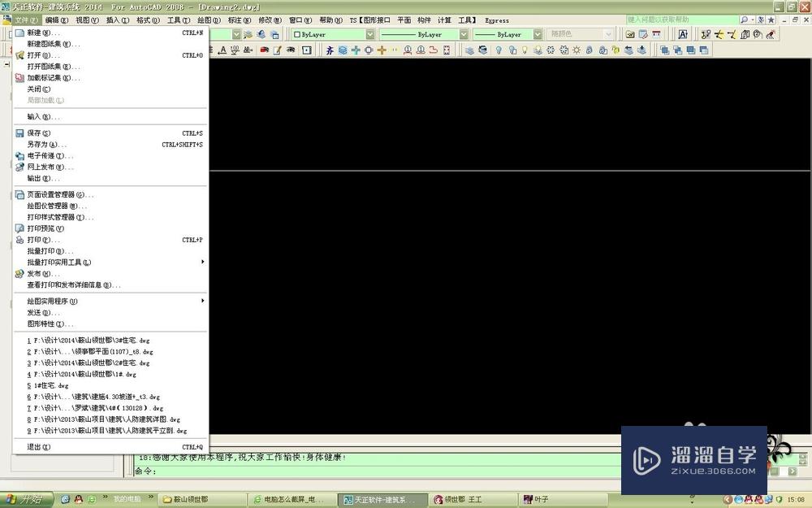Click the star favorites icon near help search
Viewport: 812px width, 508px height.
click(x=771, y=20)
